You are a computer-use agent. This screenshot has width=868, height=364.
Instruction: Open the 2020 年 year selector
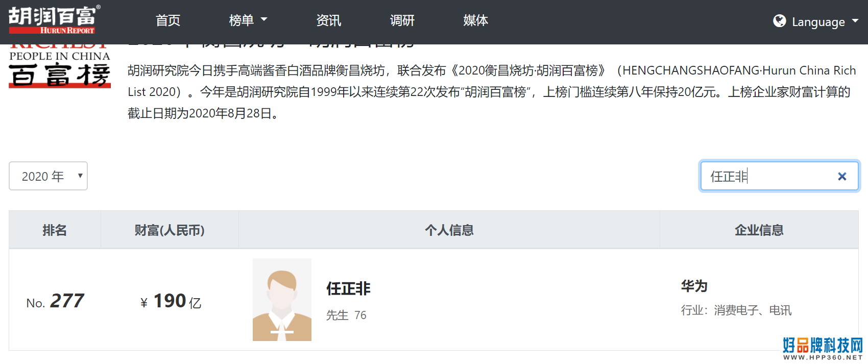[x=48, y=176]
